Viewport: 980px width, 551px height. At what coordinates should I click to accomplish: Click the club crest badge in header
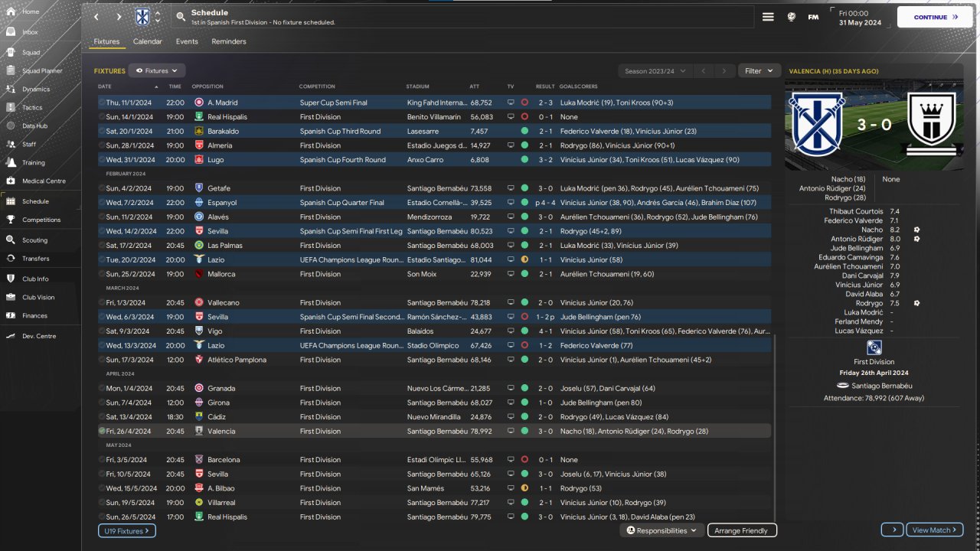[x=142, y=17]
